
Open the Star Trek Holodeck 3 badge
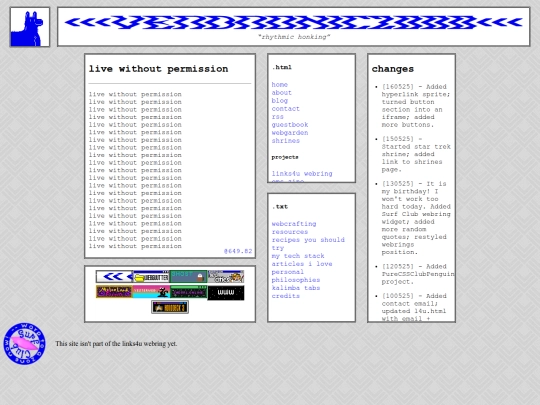point(170,307)
